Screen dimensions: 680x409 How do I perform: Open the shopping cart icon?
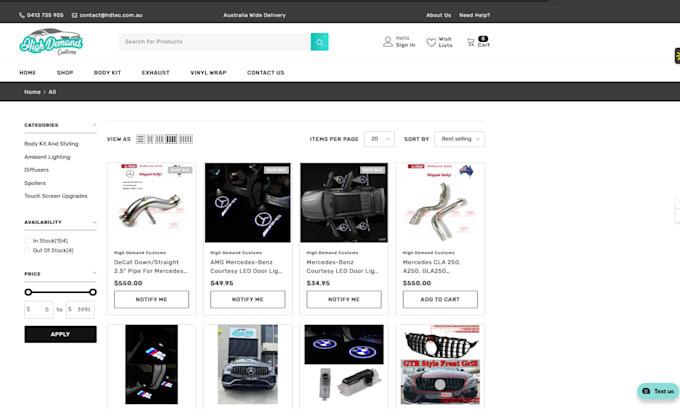[x=471, y=42]
